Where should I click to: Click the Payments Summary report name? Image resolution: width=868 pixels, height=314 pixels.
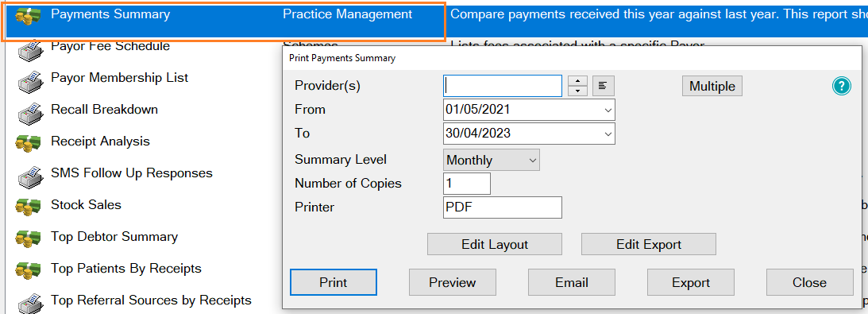[x=110, y=14]
